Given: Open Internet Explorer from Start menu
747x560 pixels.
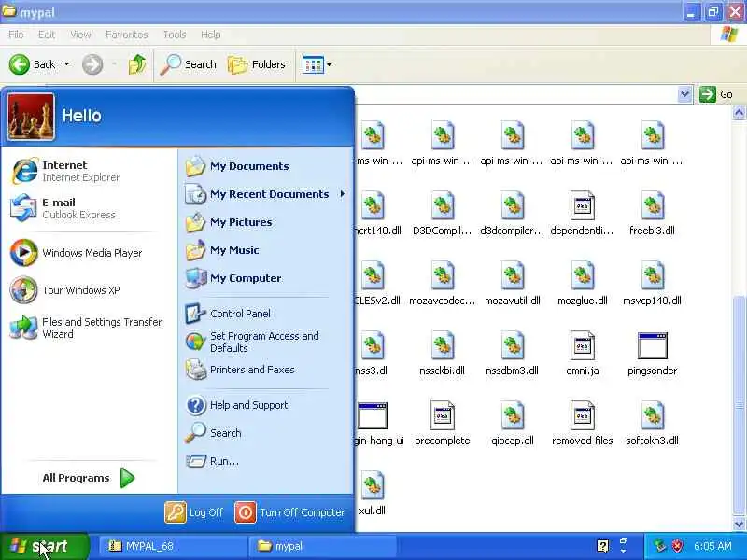Looking at the screenshot, I should (x=66, y=171).
